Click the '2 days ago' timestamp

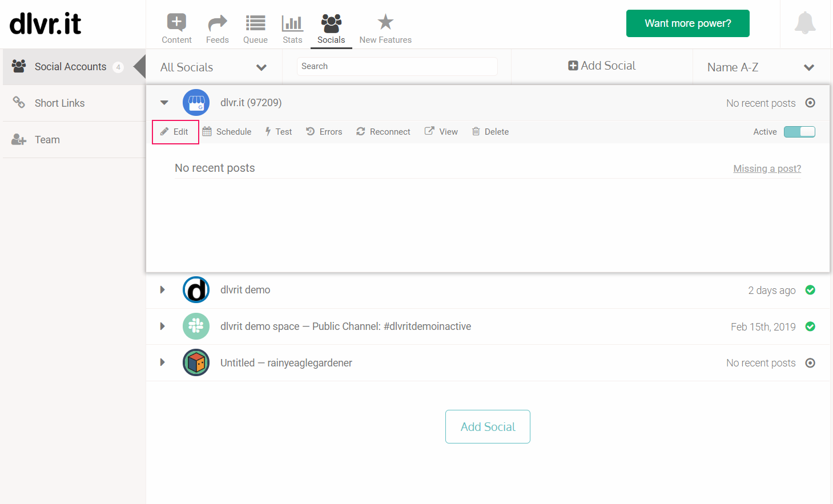(x=772, y=291)
